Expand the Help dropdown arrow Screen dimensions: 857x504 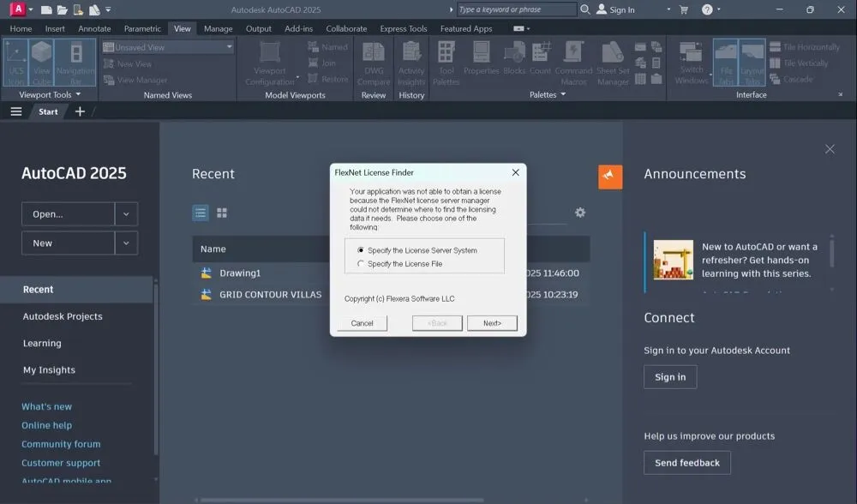[719, 9]
